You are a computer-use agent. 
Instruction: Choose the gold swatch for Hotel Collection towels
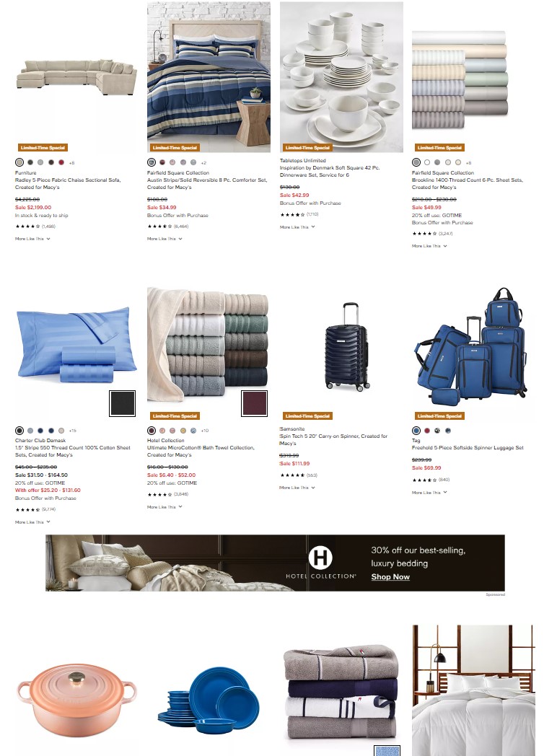coord(183,431)
